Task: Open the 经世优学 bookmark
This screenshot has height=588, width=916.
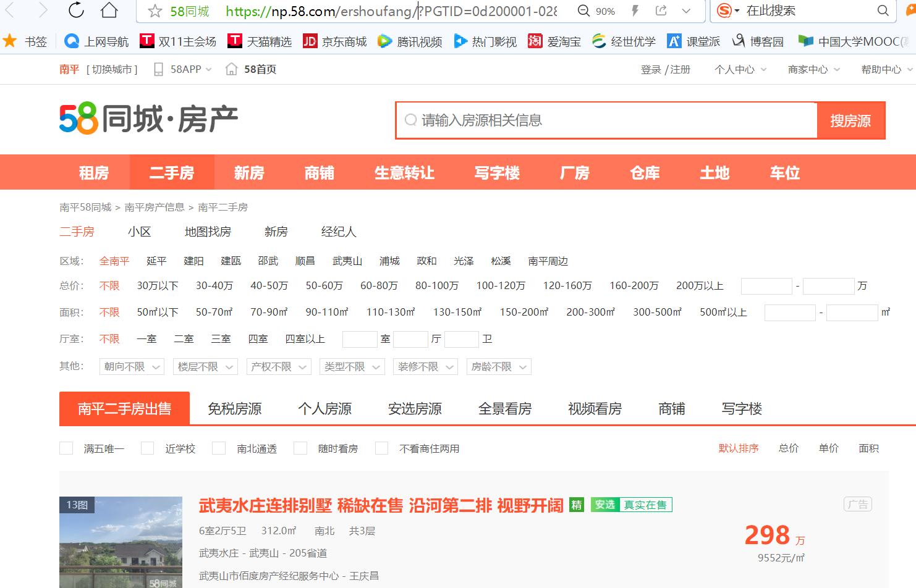Action: [624, 41]
